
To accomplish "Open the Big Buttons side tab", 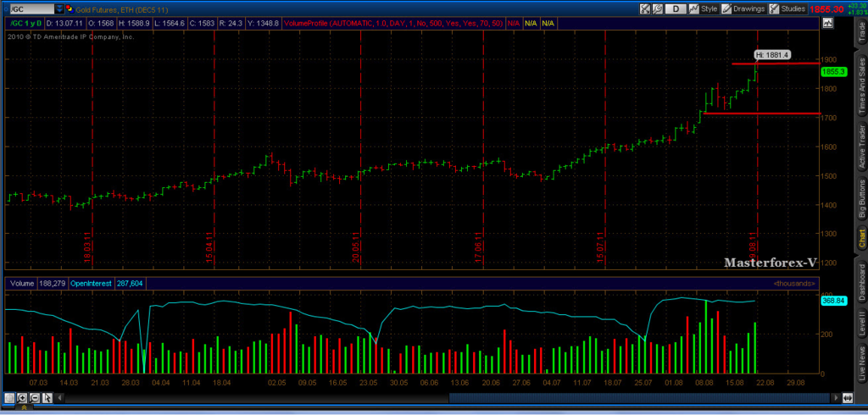I will [x=861, y=198].
